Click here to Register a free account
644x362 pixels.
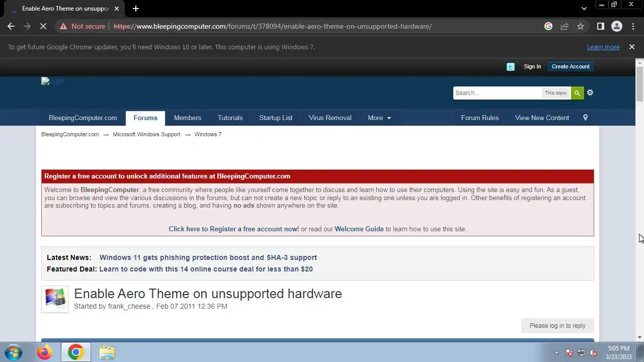[233, 229]
